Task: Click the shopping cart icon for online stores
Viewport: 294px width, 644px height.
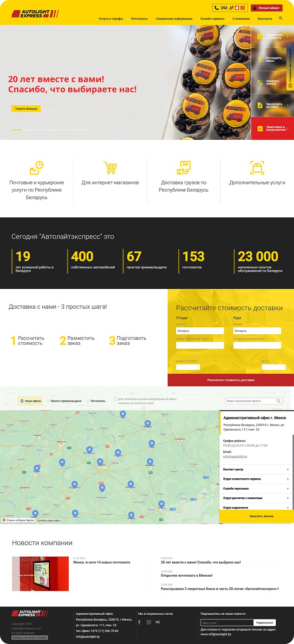Action: 110,168
